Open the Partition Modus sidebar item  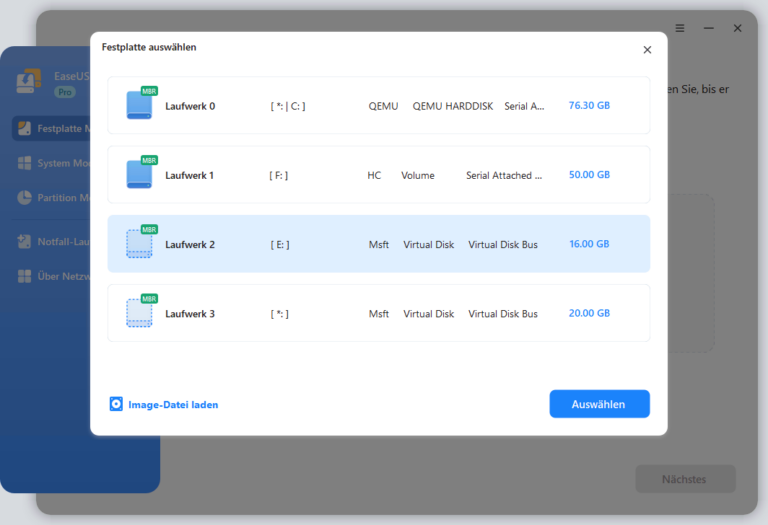pos(52,197)
